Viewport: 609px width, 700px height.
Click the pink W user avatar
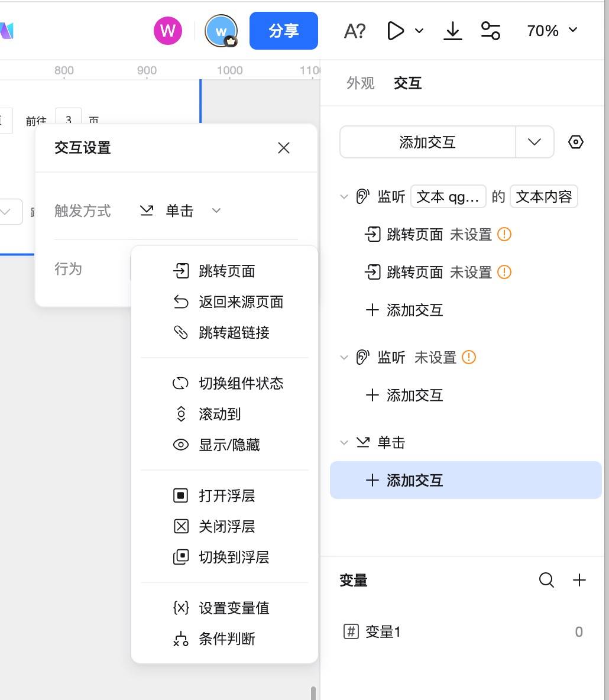click(x=168, y=31)
